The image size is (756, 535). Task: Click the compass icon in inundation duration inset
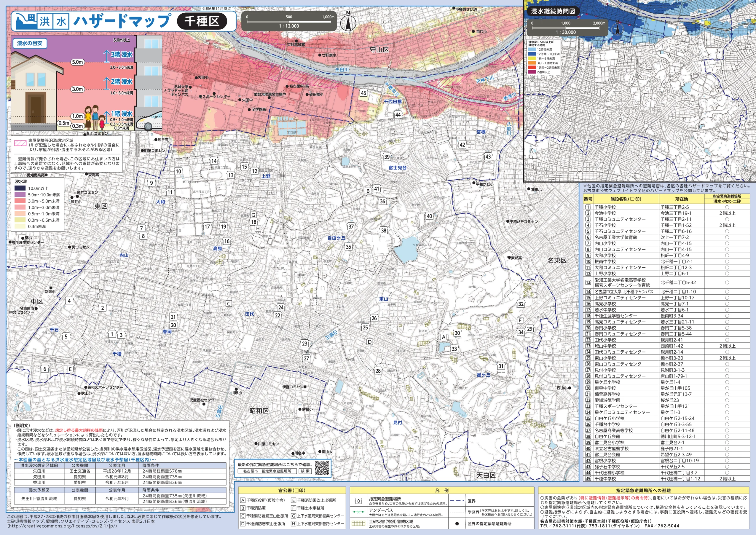point(617,29)
